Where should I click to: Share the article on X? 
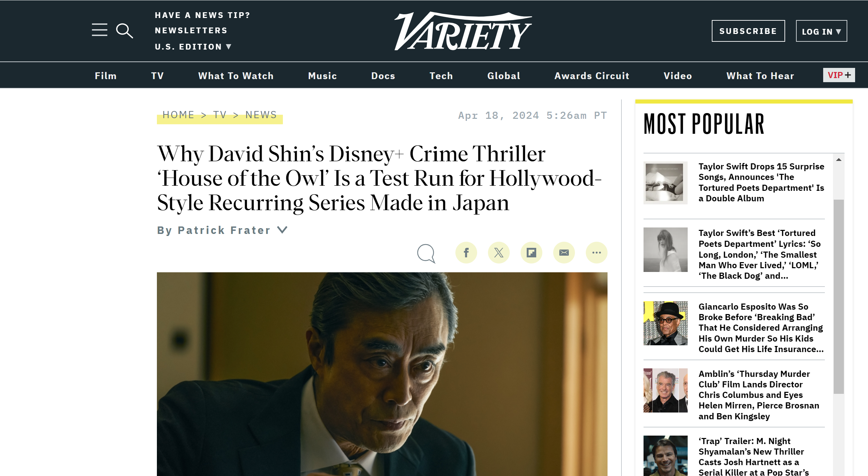tap(499, 253)
